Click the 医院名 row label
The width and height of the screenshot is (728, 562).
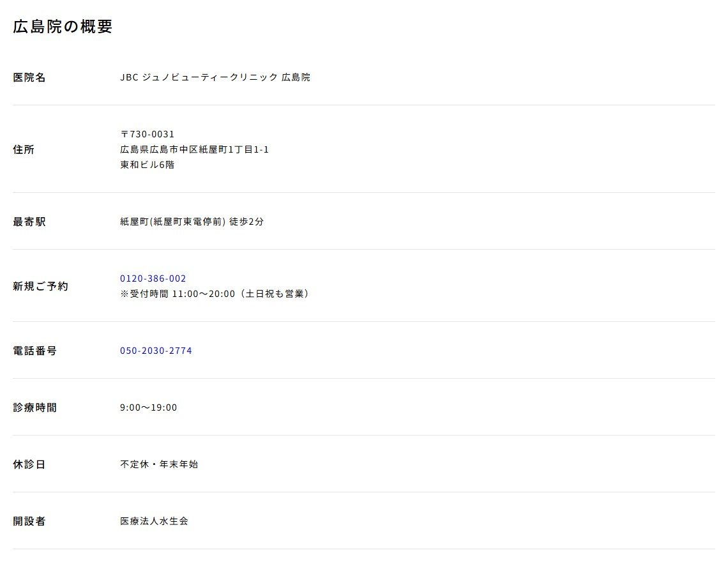[x=29, y=77]
